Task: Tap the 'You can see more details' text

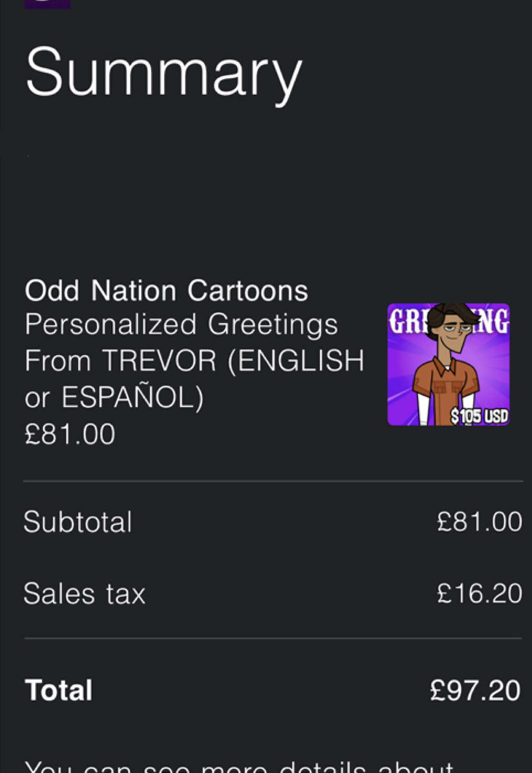Action: (239, 766)
